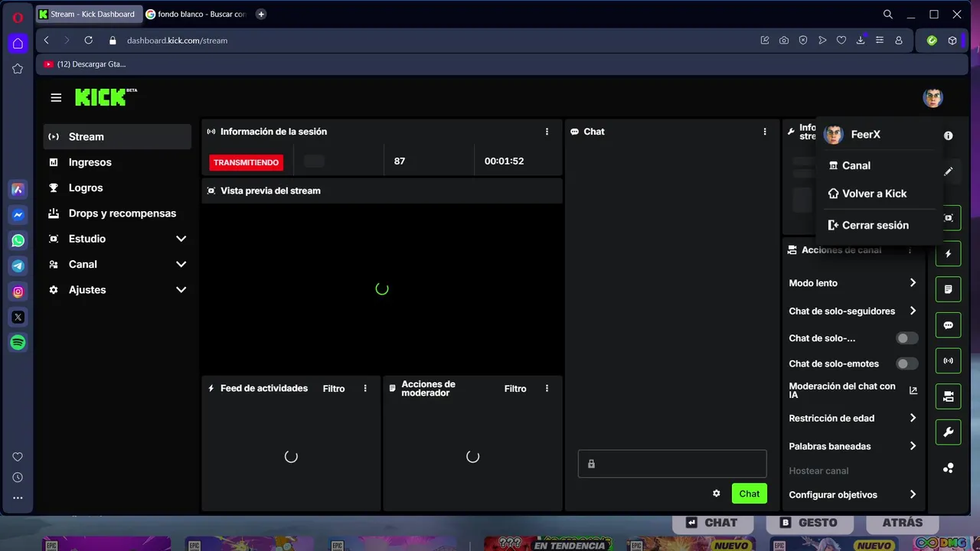
Task: Click the TRANSMITIENDO live status badge
Action: click(247, 162)
